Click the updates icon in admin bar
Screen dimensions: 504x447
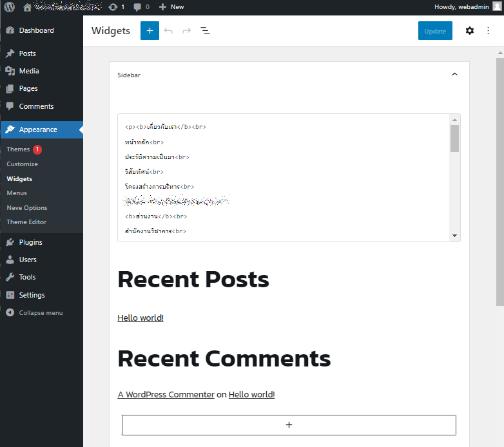pos(116,7)
